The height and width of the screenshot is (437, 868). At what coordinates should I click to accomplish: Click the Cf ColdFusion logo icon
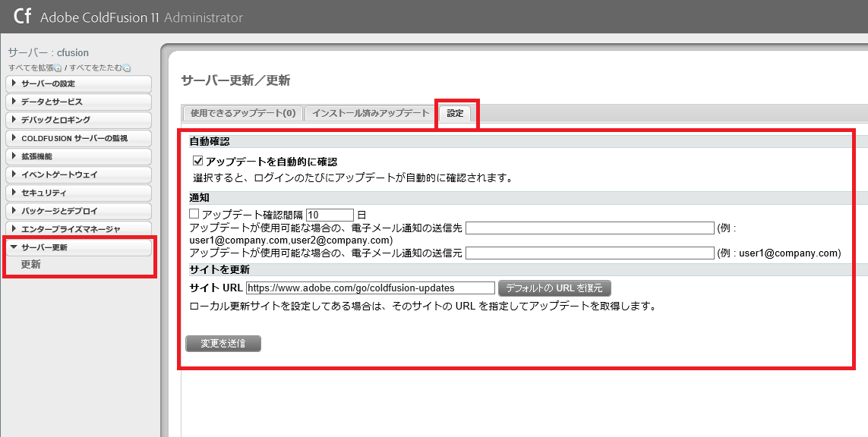[x=22, y=16]
